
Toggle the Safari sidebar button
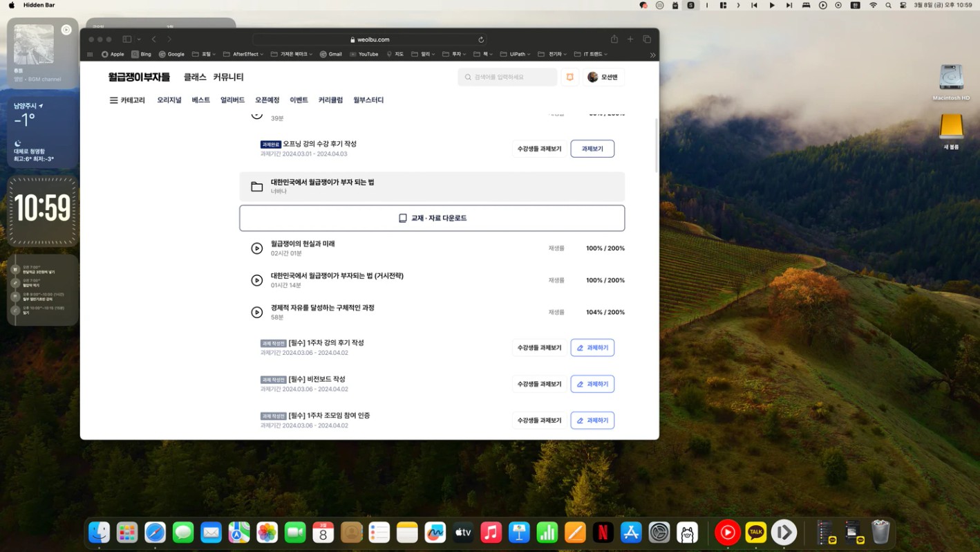pyautogui.click(x=127, y=39)
